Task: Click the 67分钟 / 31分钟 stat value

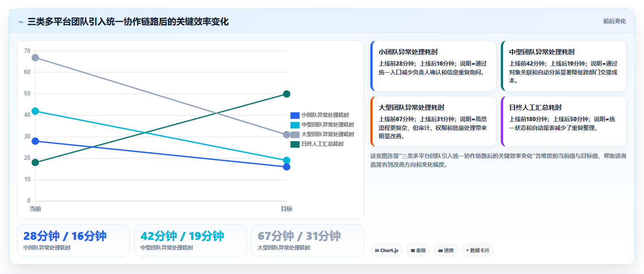Action: tap(299, 236)
